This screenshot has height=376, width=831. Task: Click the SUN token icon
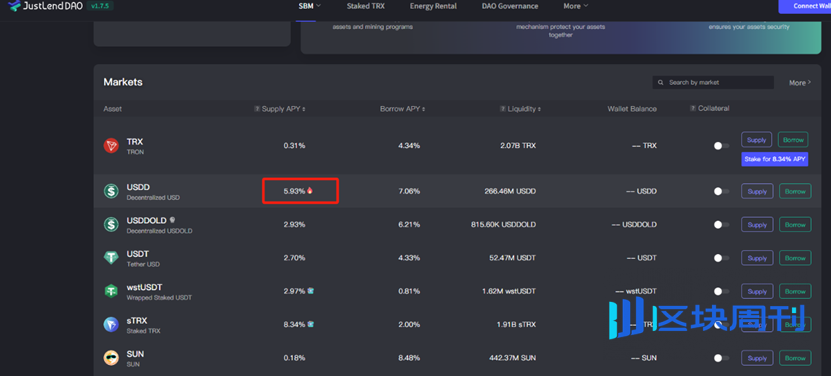(111, 358)
